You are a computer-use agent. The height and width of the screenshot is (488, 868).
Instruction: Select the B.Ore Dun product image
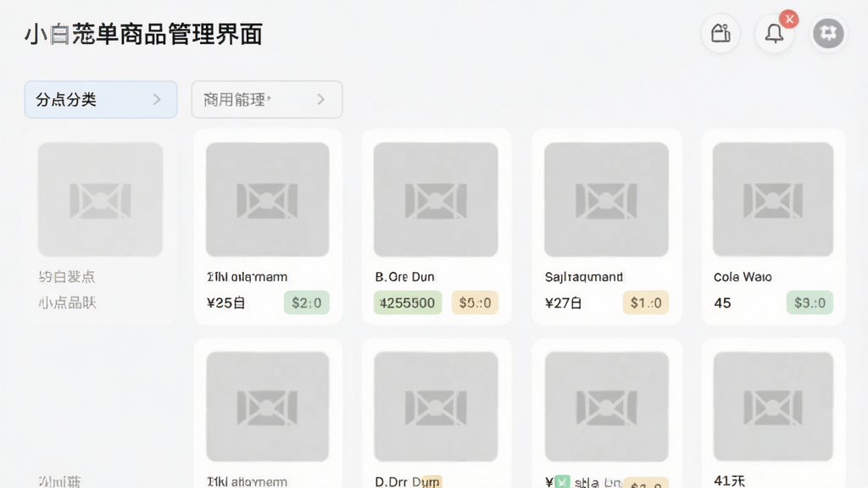(x=436, y=199)
